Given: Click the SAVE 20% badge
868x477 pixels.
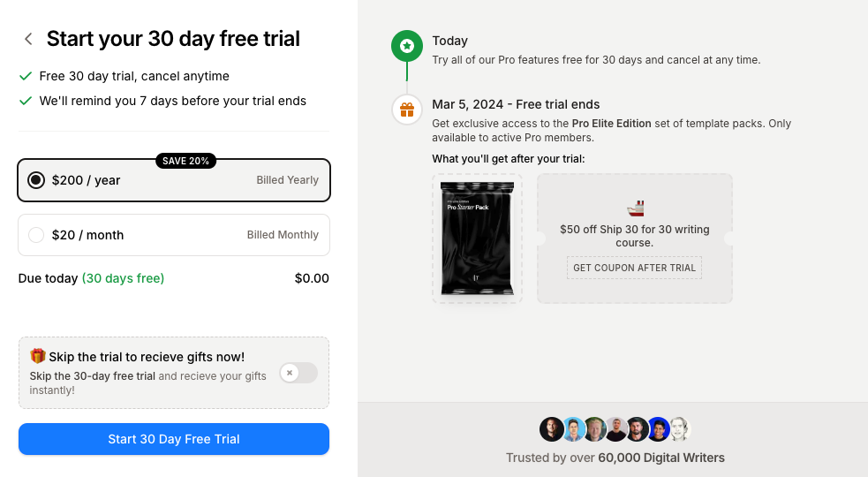Looking at the screenshot, I should pyautogui.click(x=185, y=161).
